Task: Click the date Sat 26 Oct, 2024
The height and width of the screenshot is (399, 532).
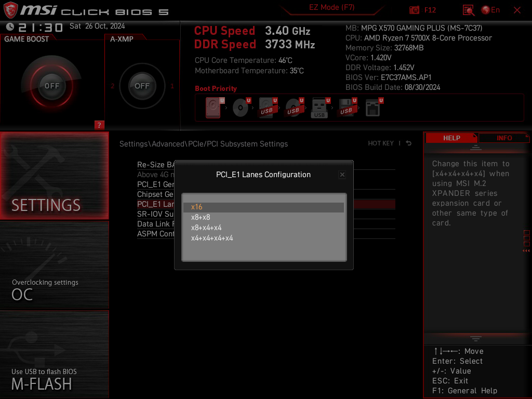Action: tap(97, 26)
